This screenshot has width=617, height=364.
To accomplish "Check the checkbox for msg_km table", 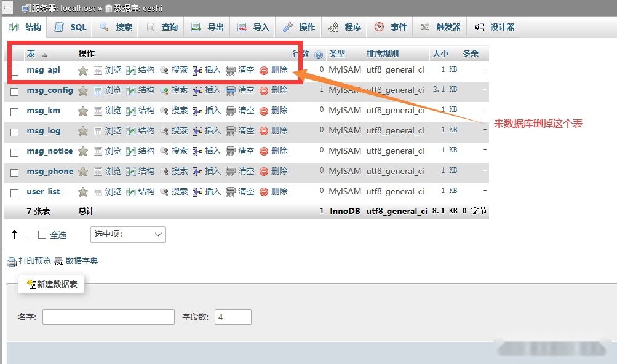I will [14, 111].
